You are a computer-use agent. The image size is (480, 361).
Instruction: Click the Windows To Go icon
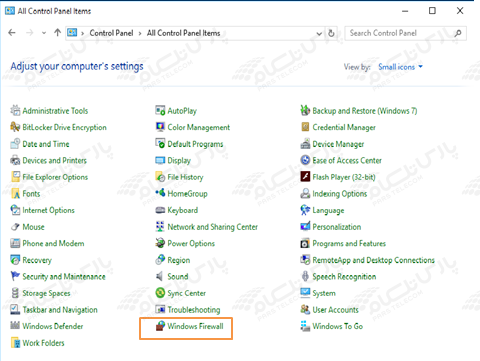click(305, 326)
